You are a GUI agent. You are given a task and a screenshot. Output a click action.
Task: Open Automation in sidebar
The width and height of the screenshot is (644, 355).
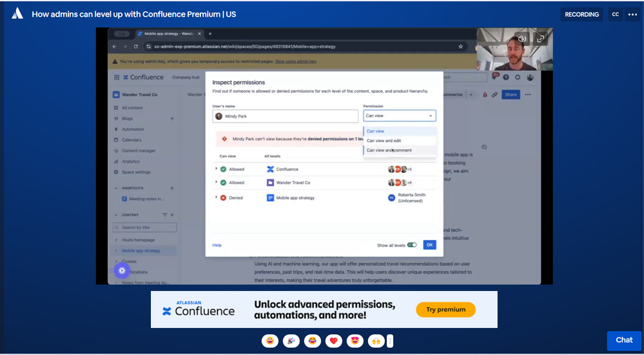point(133,129)
